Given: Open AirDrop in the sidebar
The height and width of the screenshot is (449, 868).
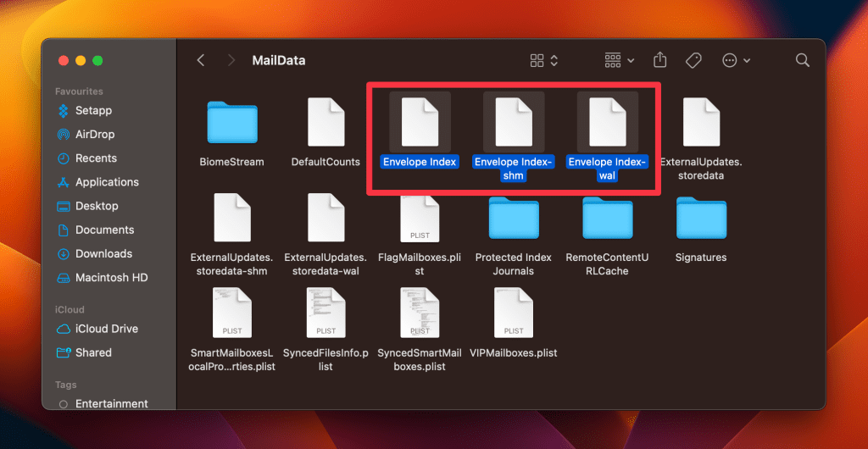Looking at the screenshot, I should click(86, 135).
